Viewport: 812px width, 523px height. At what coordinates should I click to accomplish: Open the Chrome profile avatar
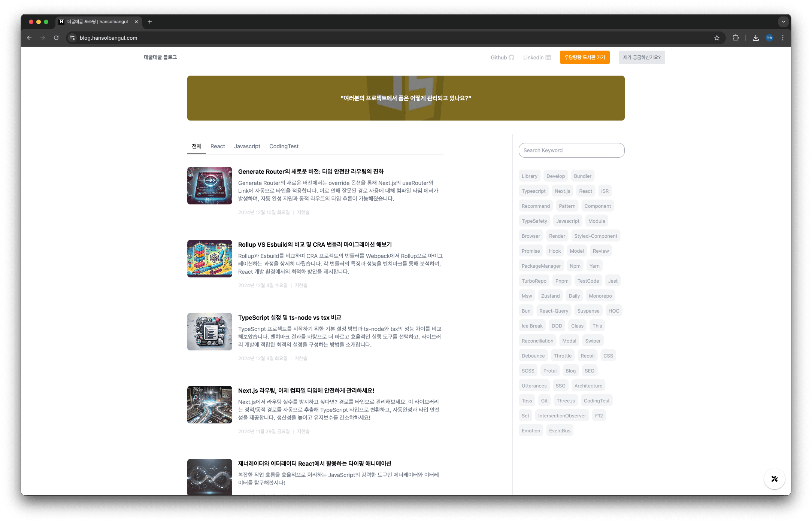pyautogui.click(x=769, y=38)
